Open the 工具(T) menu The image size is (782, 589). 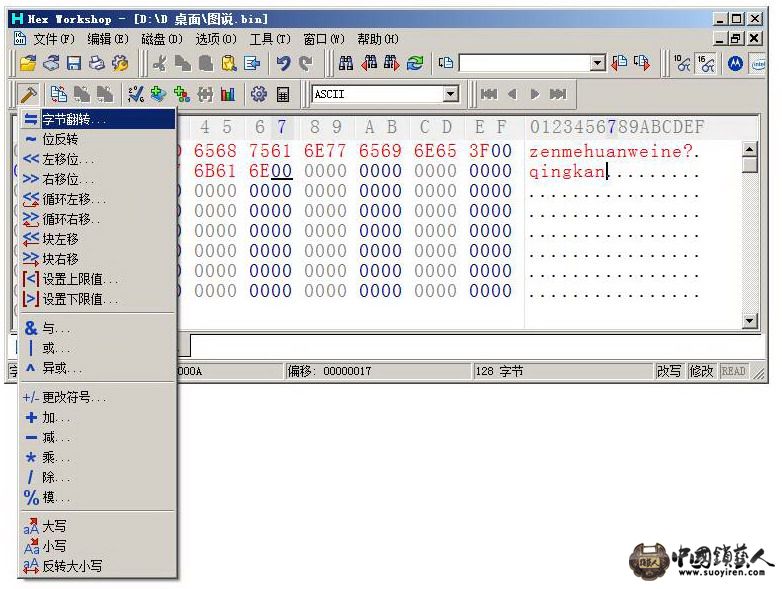[270, 39]
